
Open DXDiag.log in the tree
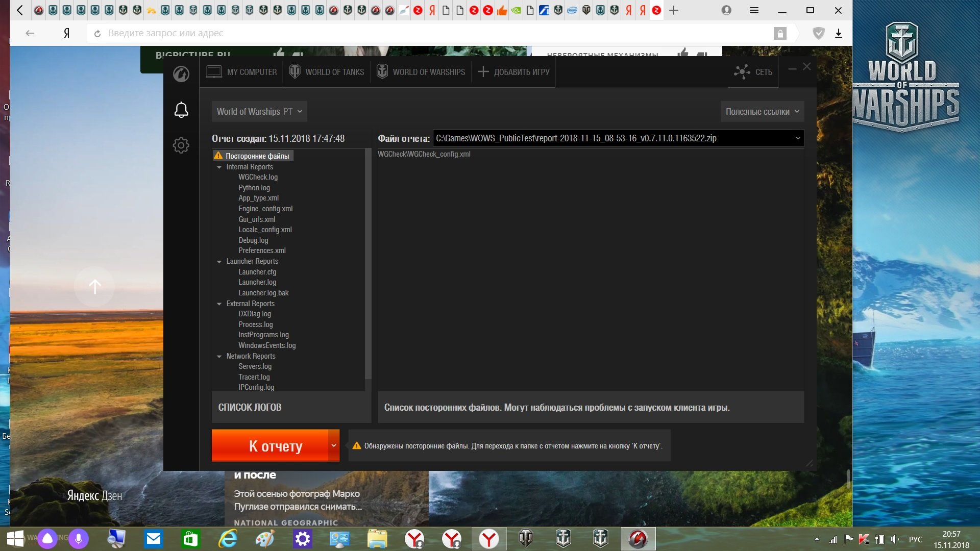[x=255, y=314]
